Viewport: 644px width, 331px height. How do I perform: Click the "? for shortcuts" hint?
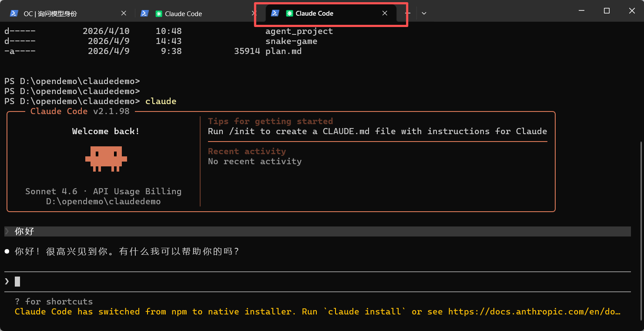point(54,302)
